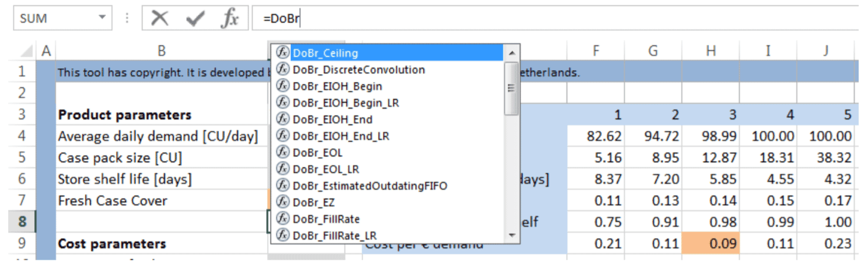
Task: Click header cell with number 5 in row 3
Action: click(826, 115)
